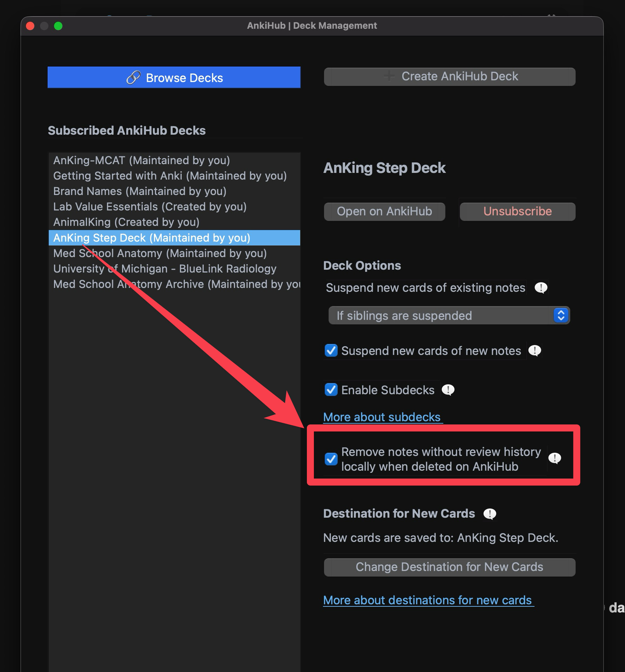
Task: Open More about destinations for new cards link
Action: pyautogui.click(x=428, y=600)
